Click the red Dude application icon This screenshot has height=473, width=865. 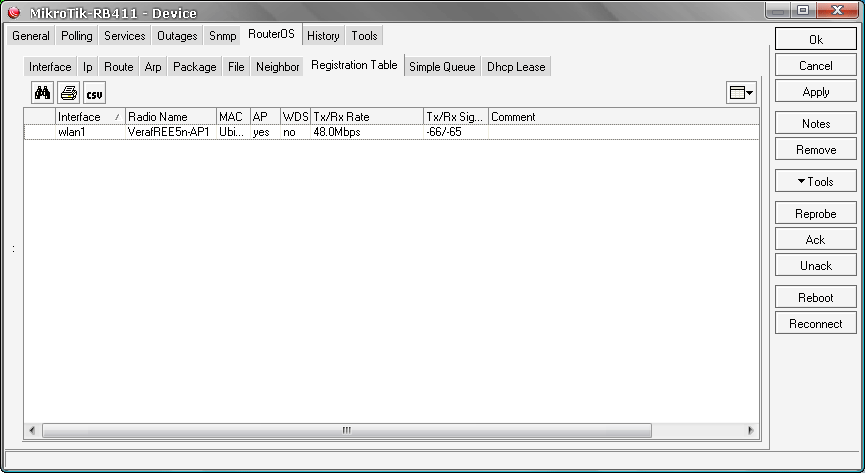click(14, 13)
